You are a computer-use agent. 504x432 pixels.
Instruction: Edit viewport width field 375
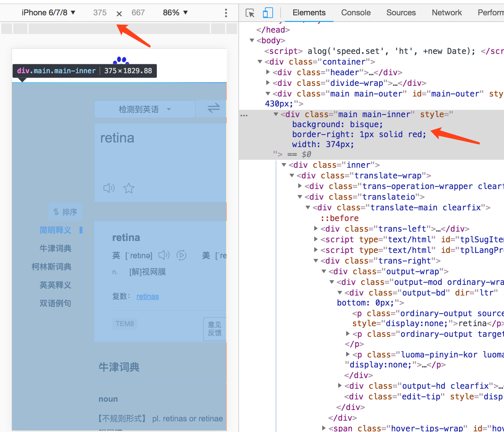(100, 13)
